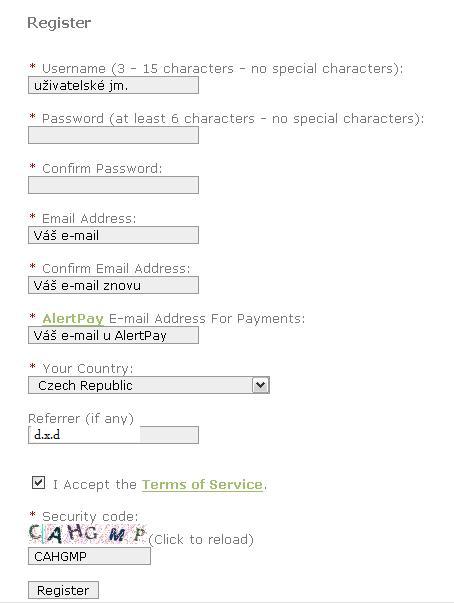454x603 pixels.
Task: Submit the form with Register button
Action: 63,590
